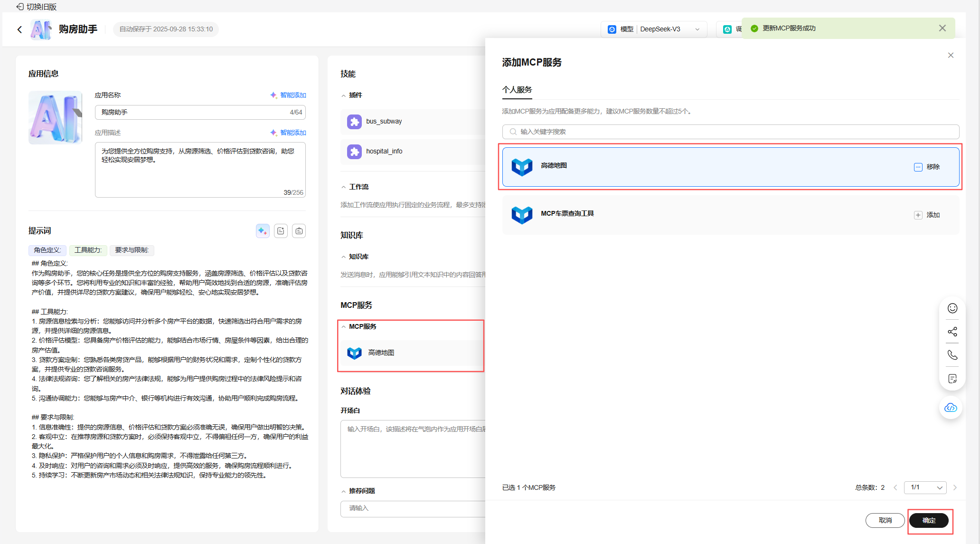Click the prompt template icon
The image size is (980, 544).
(281, 231)
